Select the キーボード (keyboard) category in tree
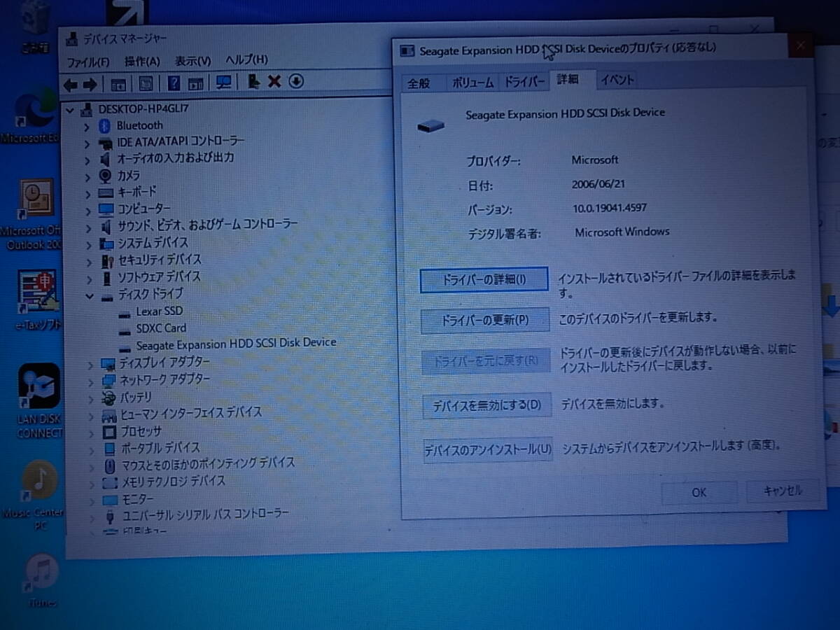The height and width of the screenshot is (630, 840). 136,192
